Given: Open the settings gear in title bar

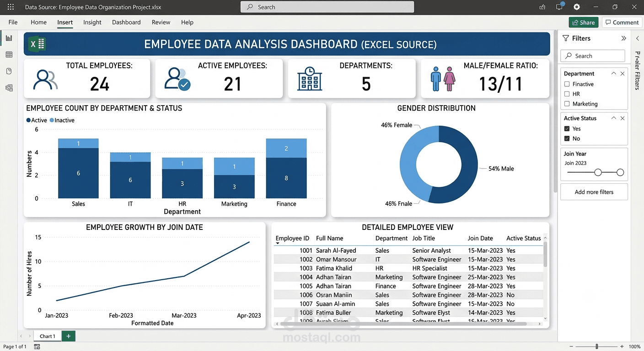Looking at the screenshot, I should pos(577,7).
